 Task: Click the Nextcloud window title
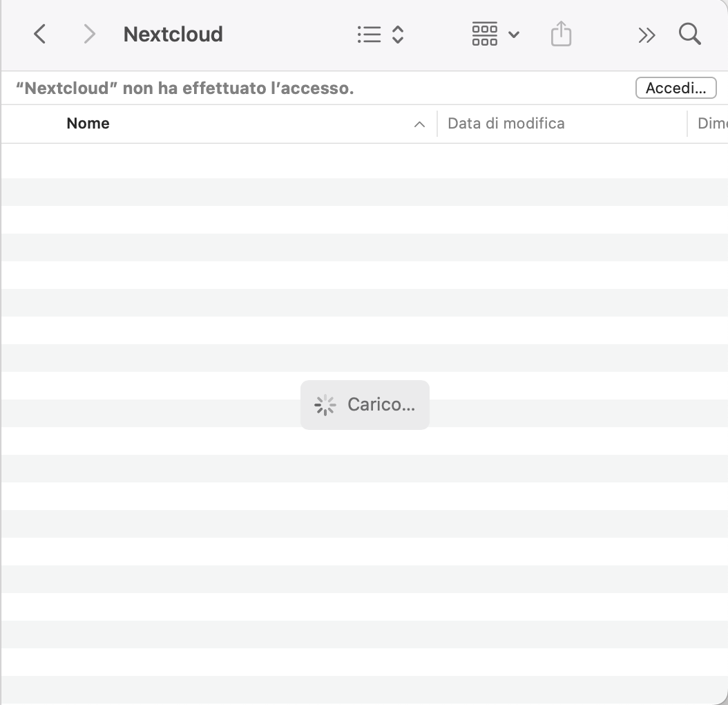coord(173,35)
